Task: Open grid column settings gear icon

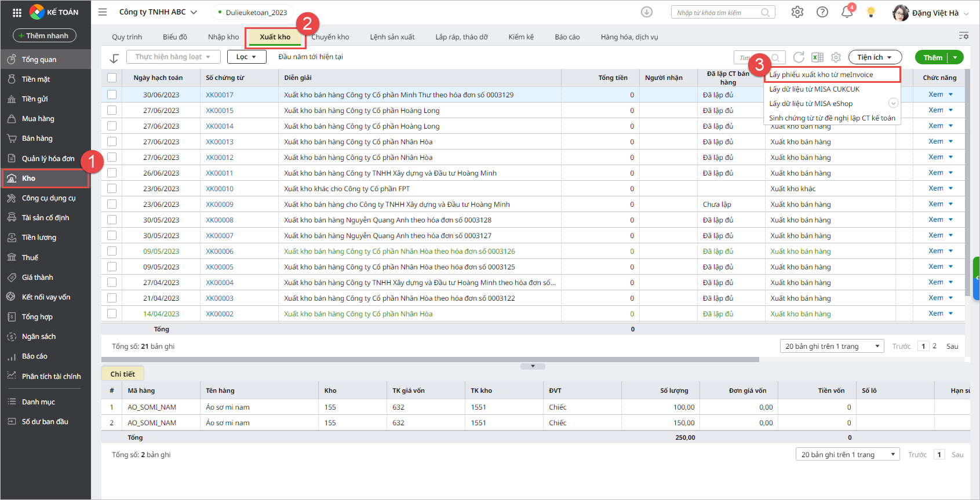Action: 836,57
